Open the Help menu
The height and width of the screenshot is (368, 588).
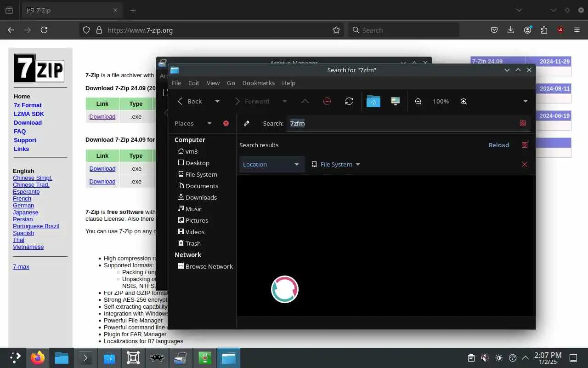[x=288, y=83]
